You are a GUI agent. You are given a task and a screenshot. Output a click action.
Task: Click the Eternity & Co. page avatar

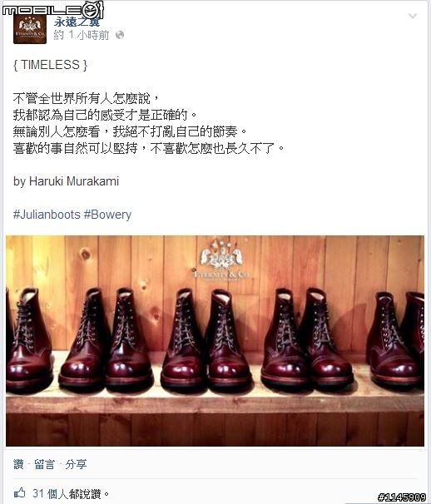30,29
